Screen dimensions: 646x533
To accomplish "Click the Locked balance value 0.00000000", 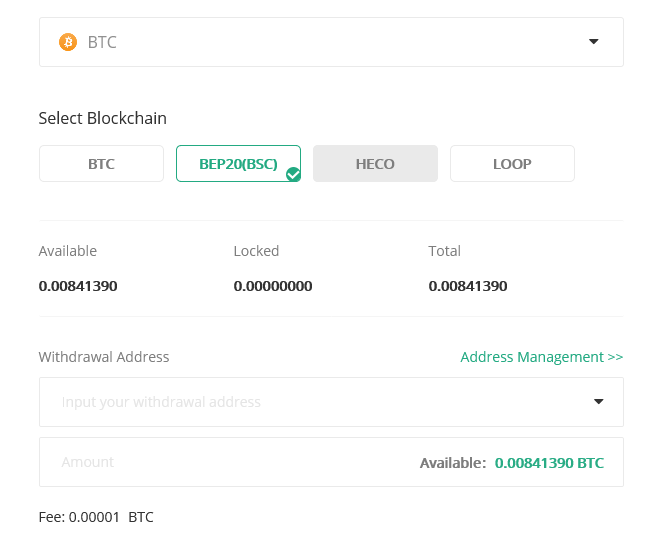I will [273, 286].
